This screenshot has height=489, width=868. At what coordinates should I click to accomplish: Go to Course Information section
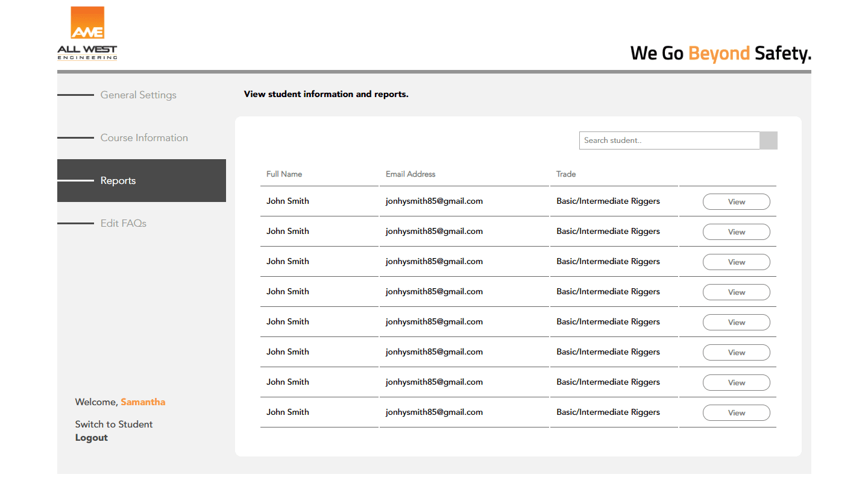click(x=144, y=138)
